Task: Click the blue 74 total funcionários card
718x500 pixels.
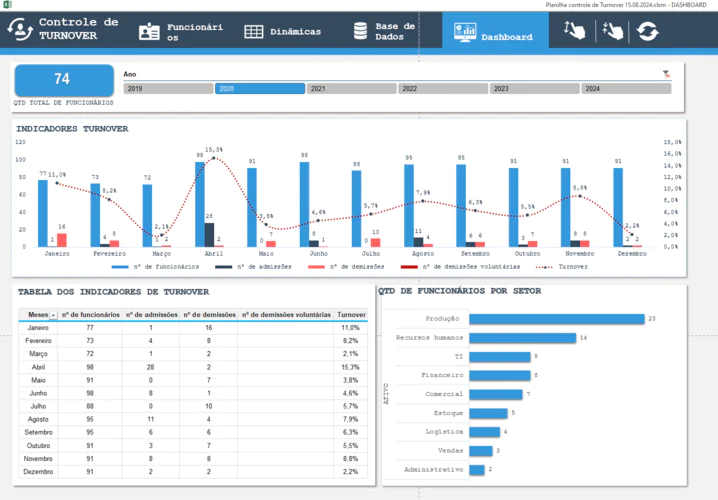Action: click(x=62, y=79)
